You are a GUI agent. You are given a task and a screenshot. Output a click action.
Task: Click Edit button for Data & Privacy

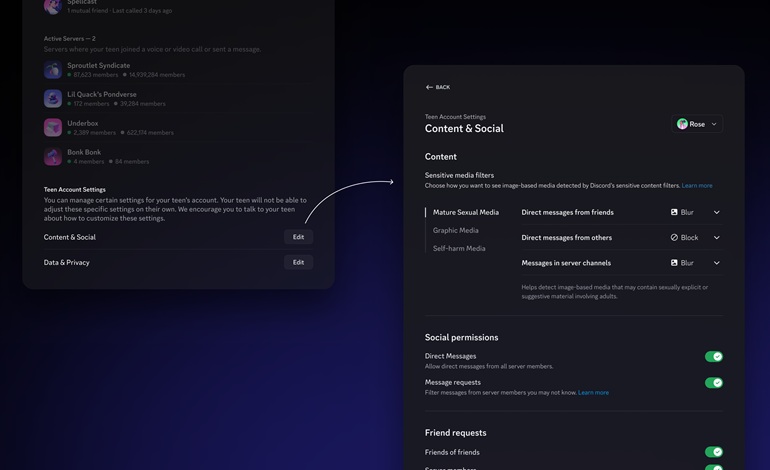pyautogui.click(x=298, y=262)
